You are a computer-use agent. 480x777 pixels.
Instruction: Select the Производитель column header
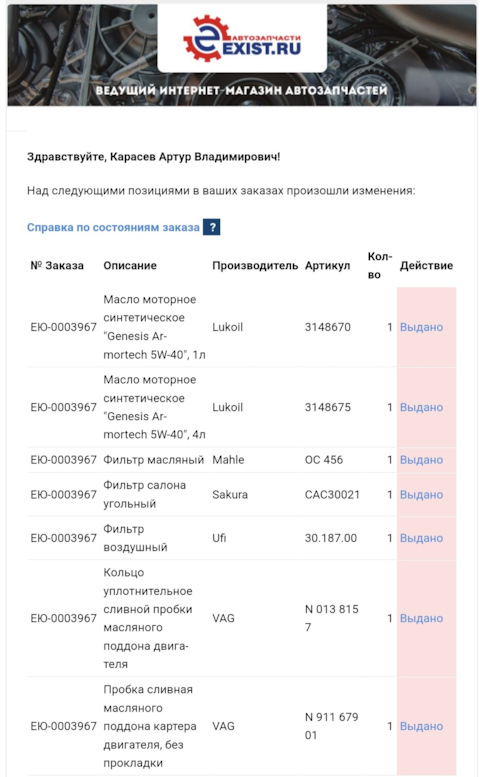255,266
